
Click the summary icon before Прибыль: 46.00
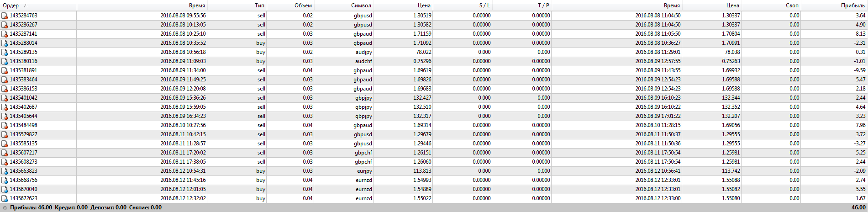pyautogui.click(x=5, y=208)
